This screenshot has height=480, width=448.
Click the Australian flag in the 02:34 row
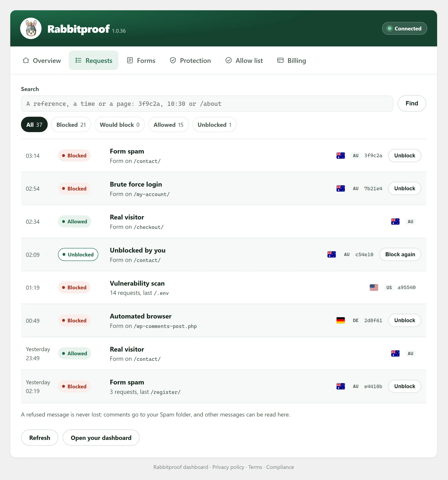(395, 222)
